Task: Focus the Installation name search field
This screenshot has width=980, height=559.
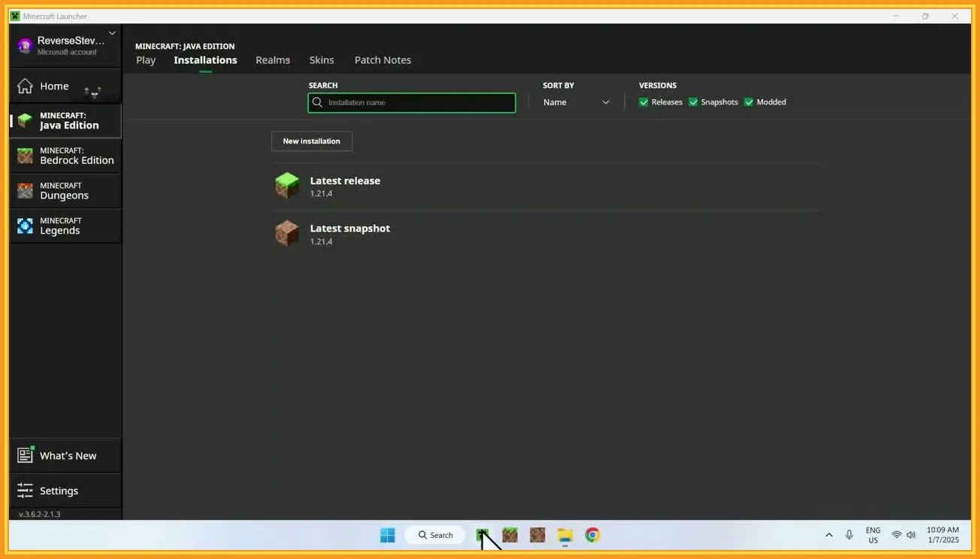Action: click(412, 102)
